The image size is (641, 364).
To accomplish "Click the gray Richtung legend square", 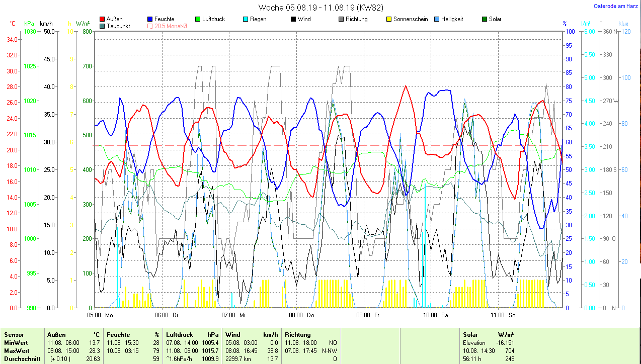I will (x=341, y=20).
